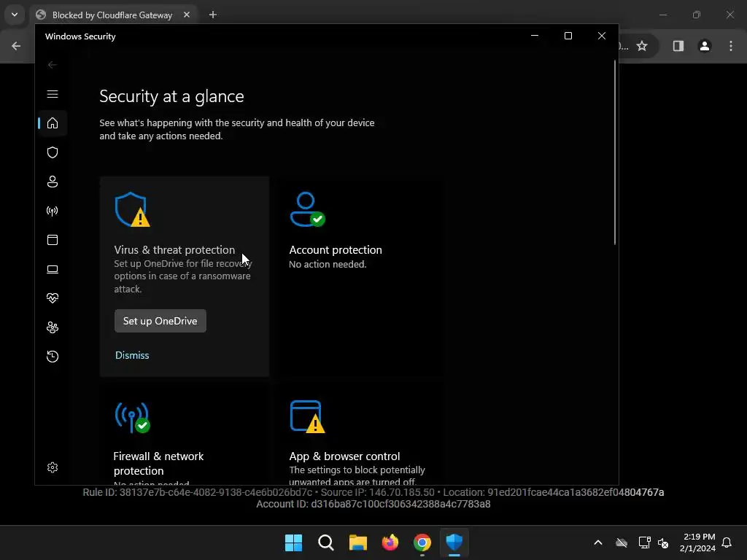Click the App & browser control window tile icon

pos(307,416)
